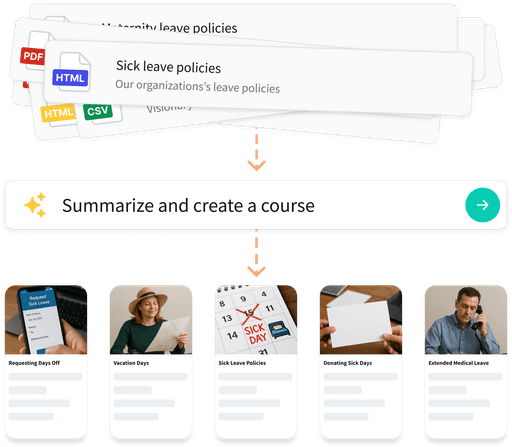The width and height of the screenshot is (512, 447).
Task: Open the Sick Day calendar thumbnail
Action: pos(256,319)
